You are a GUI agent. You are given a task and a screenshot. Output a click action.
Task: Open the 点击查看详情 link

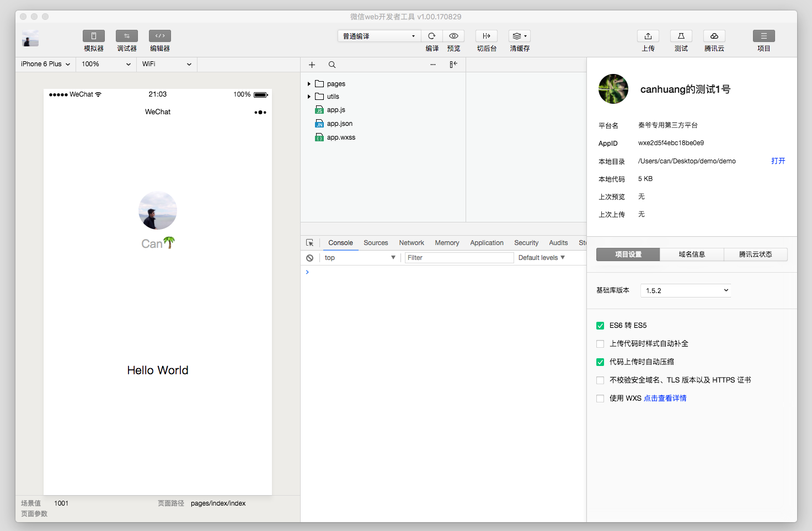(x=665, y=399)
